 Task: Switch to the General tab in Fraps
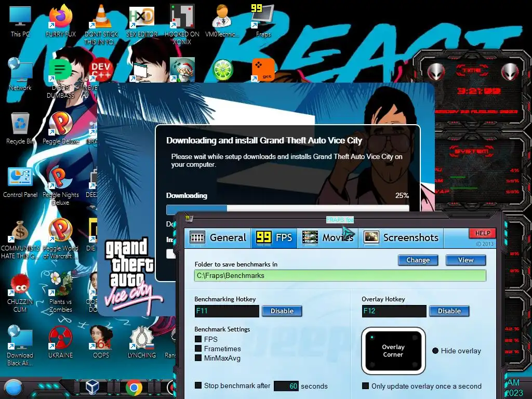coord(218,237)
